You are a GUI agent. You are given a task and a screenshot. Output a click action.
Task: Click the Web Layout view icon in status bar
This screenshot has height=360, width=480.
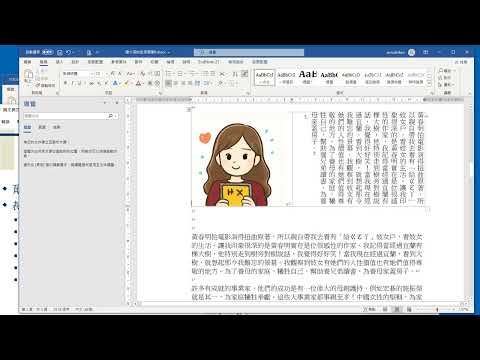409,309
